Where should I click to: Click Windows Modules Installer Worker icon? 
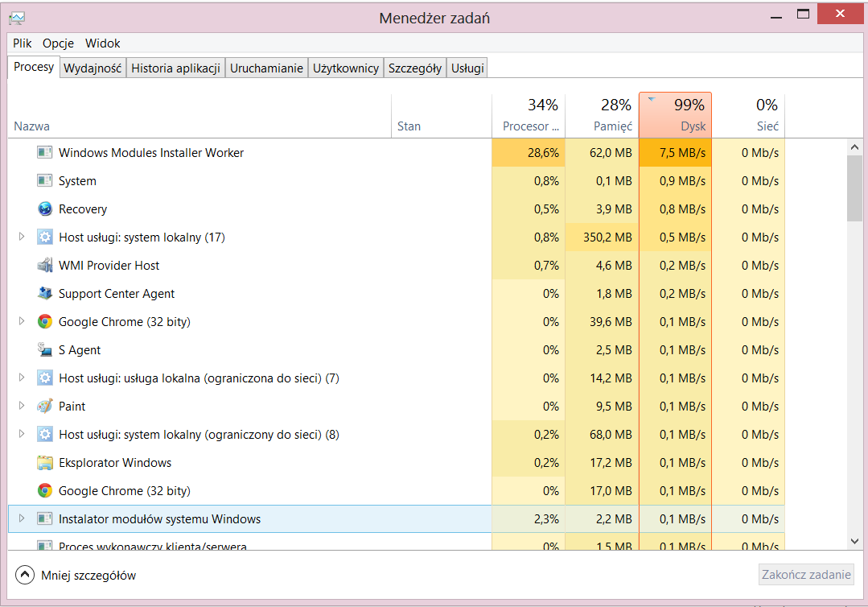point(45,153)
